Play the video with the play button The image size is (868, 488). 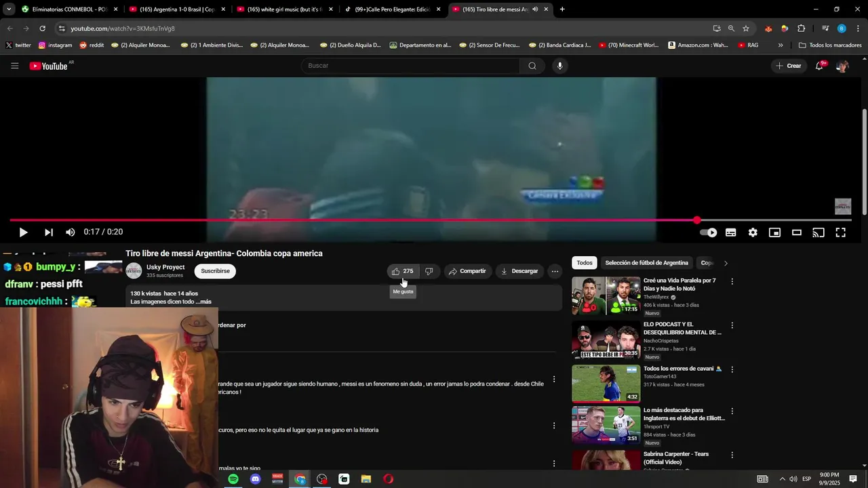click(23, 232)
